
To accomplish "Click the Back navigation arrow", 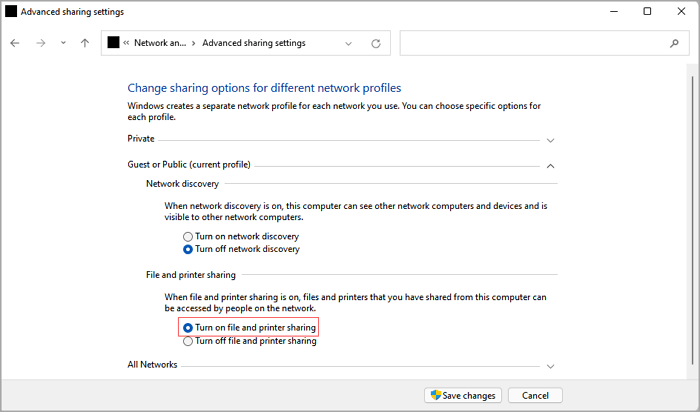I will 15,44.
